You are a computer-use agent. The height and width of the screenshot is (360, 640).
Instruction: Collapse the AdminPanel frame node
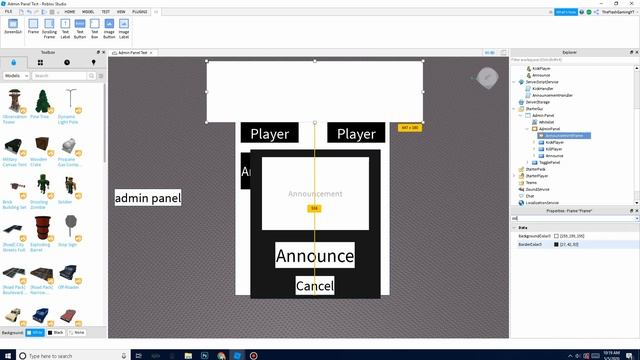(527, 129)
